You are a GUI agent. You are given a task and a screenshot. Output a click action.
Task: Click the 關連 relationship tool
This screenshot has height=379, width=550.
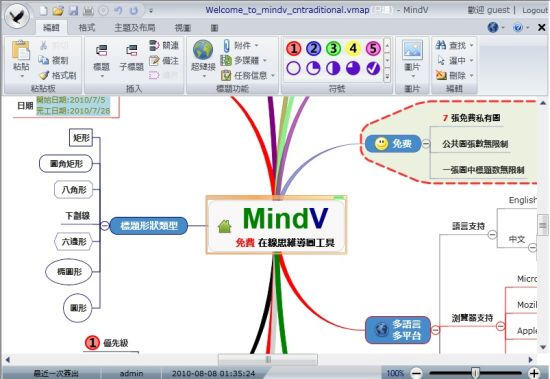164,45
